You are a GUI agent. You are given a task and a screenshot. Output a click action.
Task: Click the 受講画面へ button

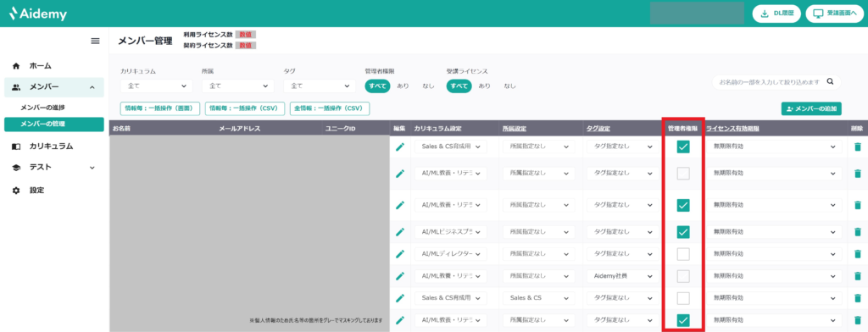[x=834, y=14]
